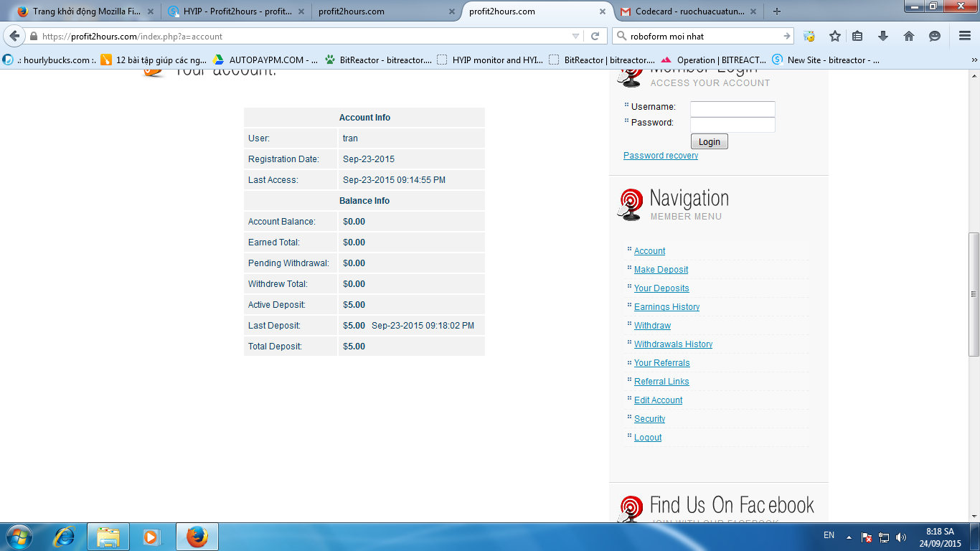980x551 pixels.
Task: Open the AUTOPAYPM.COM bookmark
Action: pos(265,60)
